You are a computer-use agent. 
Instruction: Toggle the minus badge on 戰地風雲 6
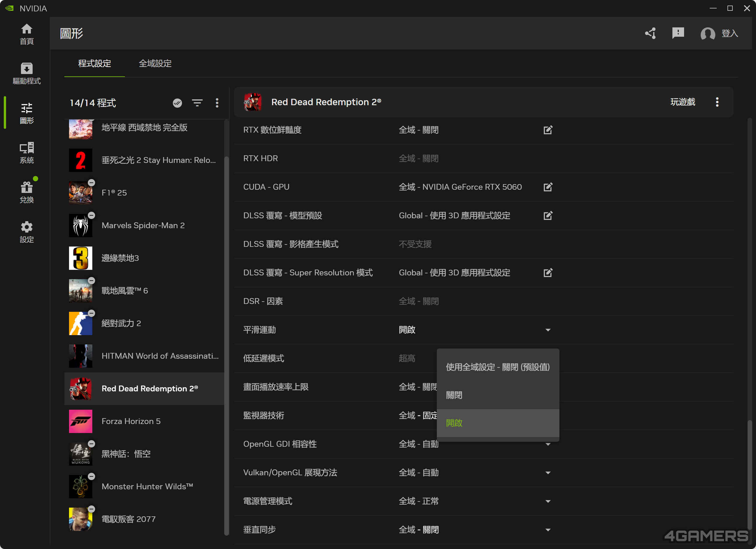91,281
